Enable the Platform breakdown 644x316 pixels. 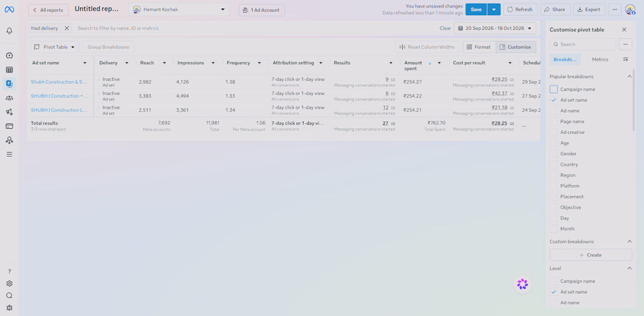click(554, 186)
